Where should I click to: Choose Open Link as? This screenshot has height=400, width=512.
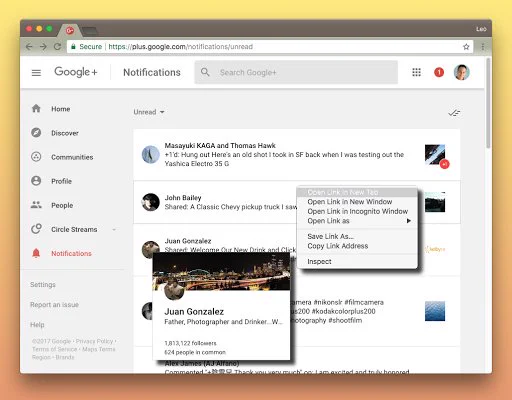(357, 221)
